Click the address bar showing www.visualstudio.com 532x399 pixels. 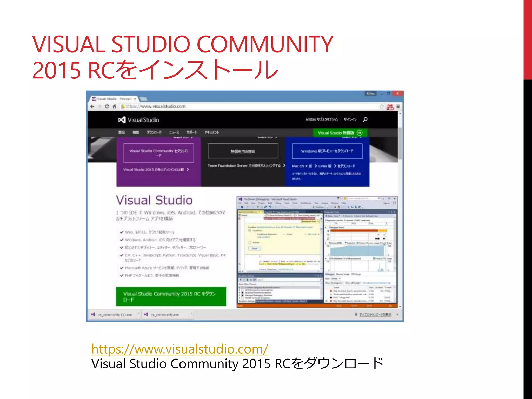tap(249, 107)
